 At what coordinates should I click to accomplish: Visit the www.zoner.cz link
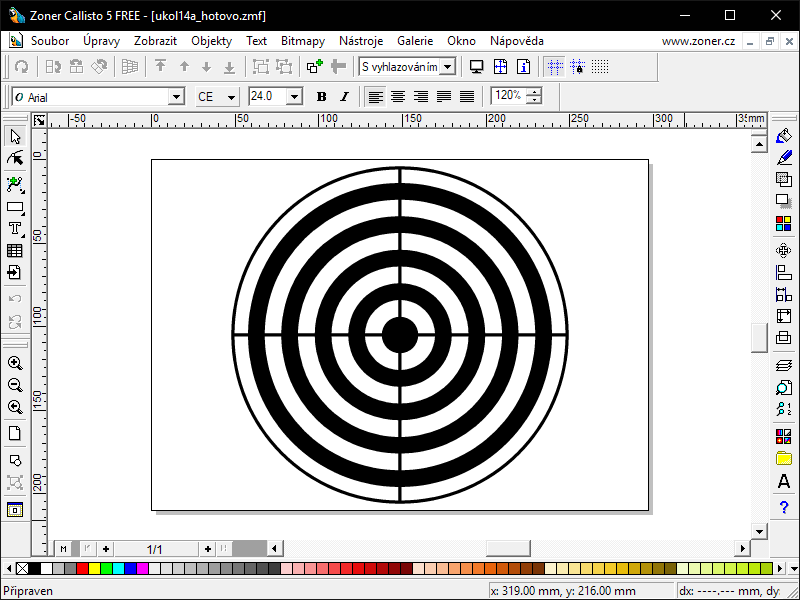pos(698,41)
